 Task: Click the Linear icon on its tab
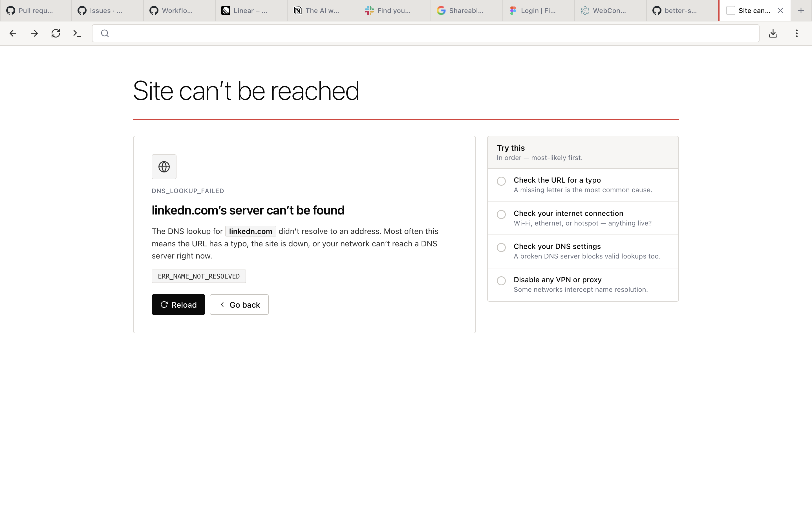tap(226, 10)
